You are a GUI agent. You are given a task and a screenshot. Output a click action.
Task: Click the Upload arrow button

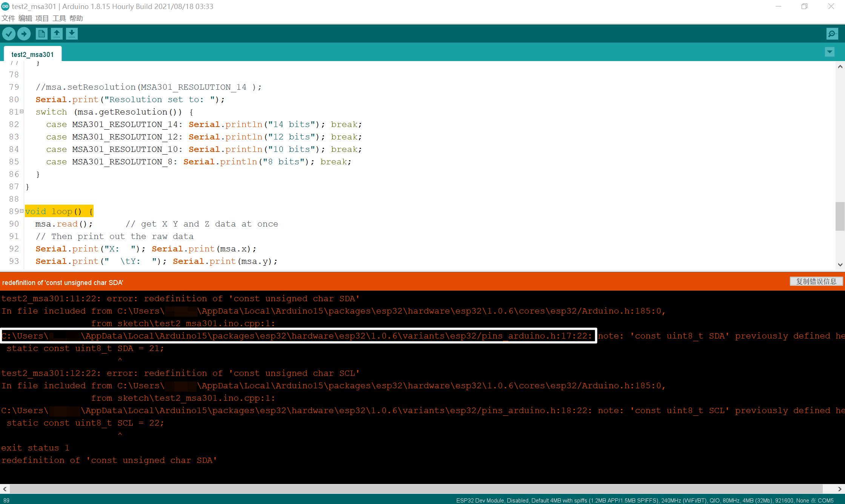pyautogui.click(x=24, y=34)
